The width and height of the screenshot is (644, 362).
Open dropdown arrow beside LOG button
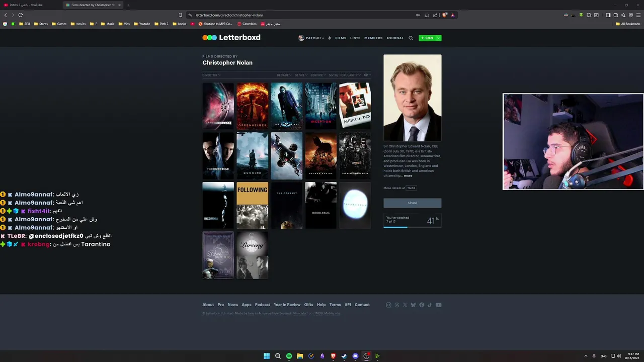[x=438, y=38]
